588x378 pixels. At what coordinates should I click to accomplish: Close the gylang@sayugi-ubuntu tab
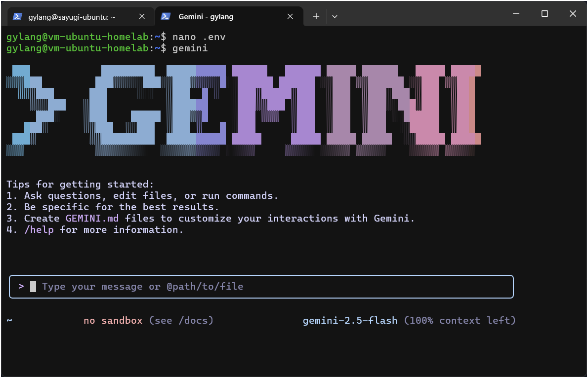point(142,16)
